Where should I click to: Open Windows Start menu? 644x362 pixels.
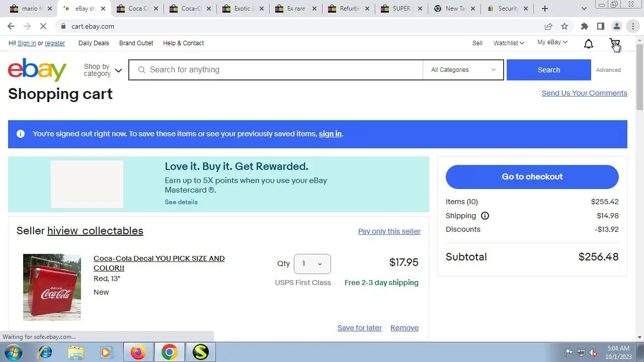coord(14,352)
